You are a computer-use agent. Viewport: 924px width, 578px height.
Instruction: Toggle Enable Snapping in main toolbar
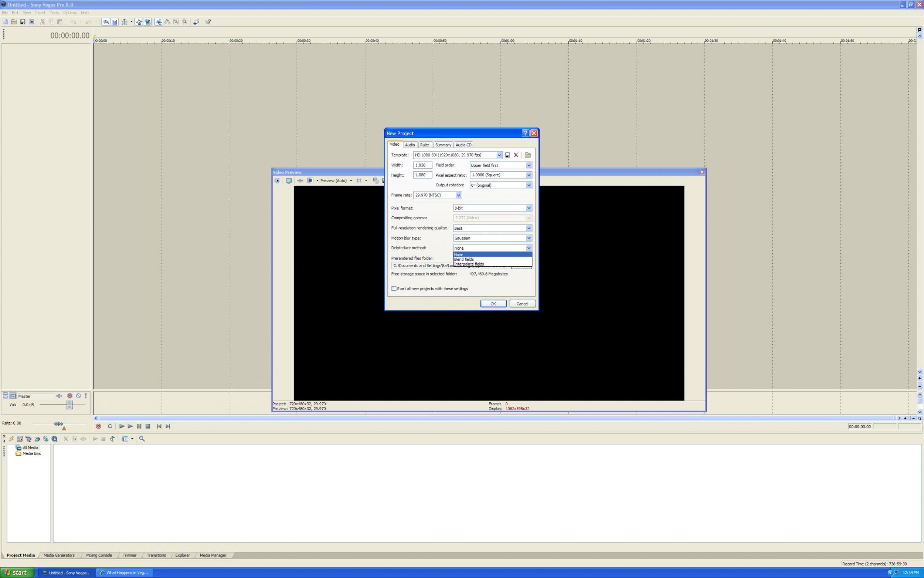[x=106, y=22]
